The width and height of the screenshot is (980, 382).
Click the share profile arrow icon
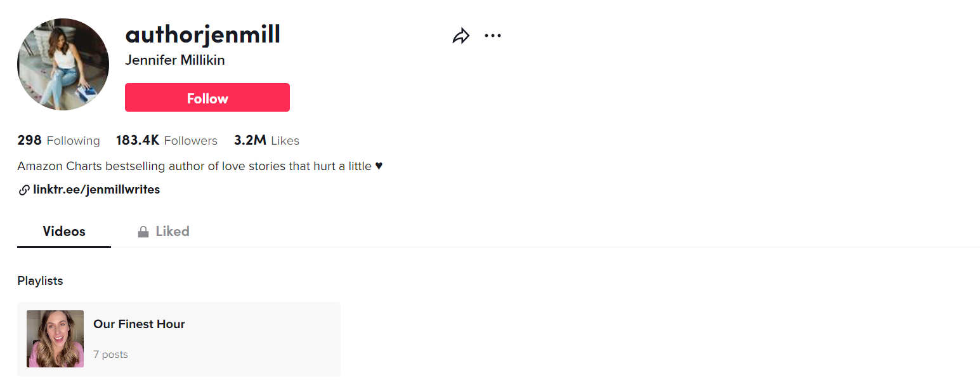click(461, 36)
